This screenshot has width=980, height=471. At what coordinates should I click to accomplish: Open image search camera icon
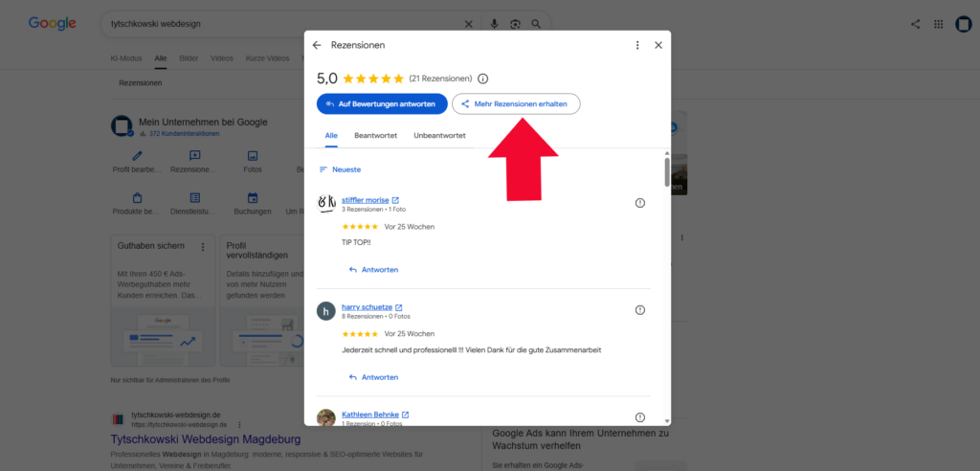click(x=515, y=24)
